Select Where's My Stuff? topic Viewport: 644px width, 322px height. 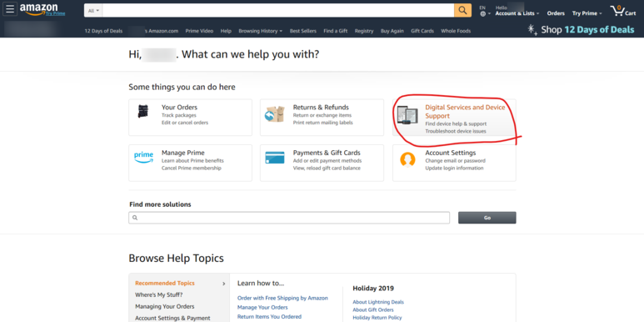[159, 294]
